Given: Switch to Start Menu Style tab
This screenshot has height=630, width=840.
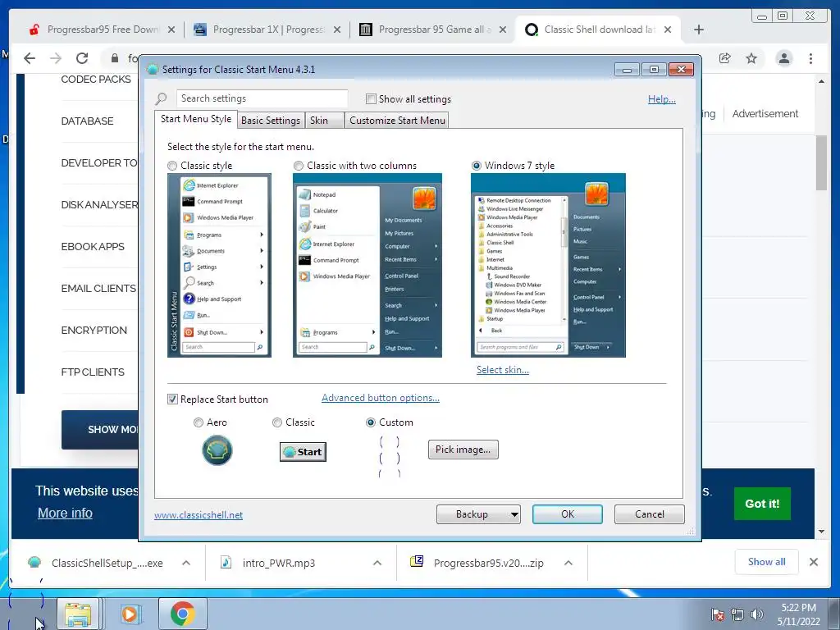Looking at the screenshot, I should [196, 119].
